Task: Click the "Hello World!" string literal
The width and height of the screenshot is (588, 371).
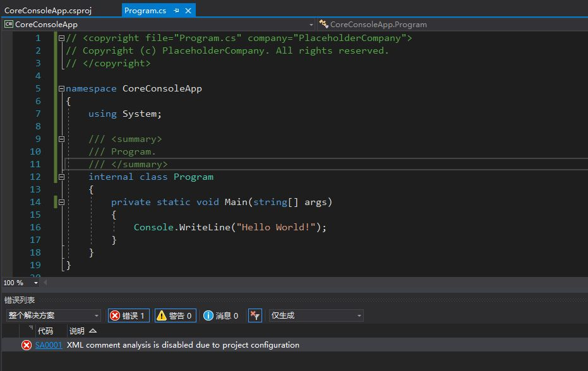Action: [276, 228]
